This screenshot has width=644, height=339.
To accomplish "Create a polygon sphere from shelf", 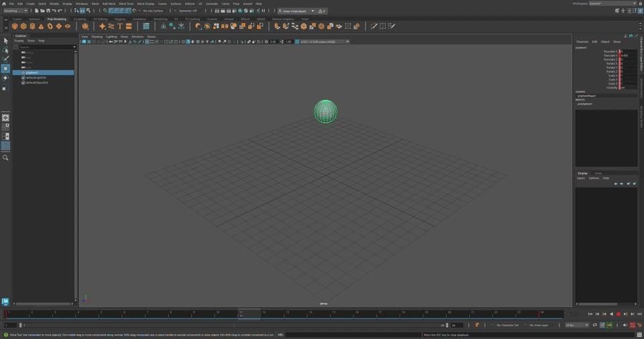I will coord(15,26).
